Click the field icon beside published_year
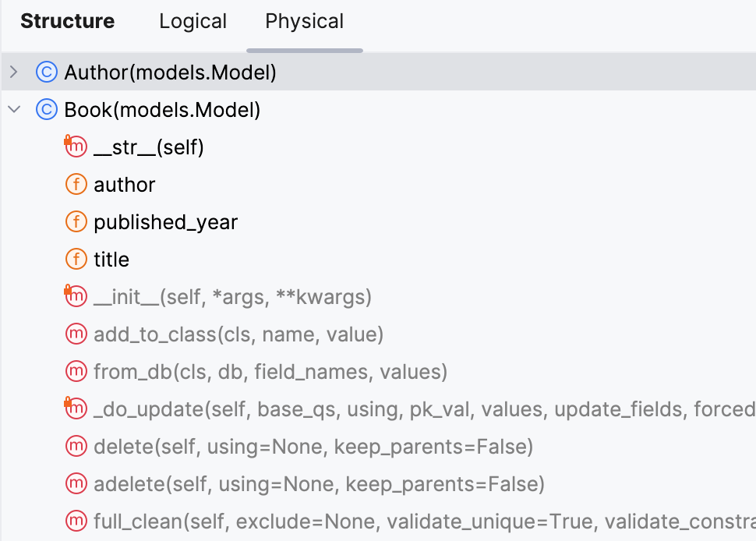The image size is (756, 541). pos(76,221)
